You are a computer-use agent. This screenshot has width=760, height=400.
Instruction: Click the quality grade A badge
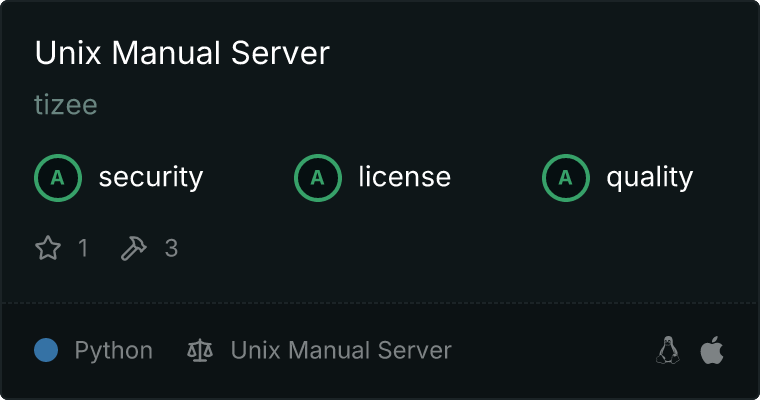(x=566, y=178)
